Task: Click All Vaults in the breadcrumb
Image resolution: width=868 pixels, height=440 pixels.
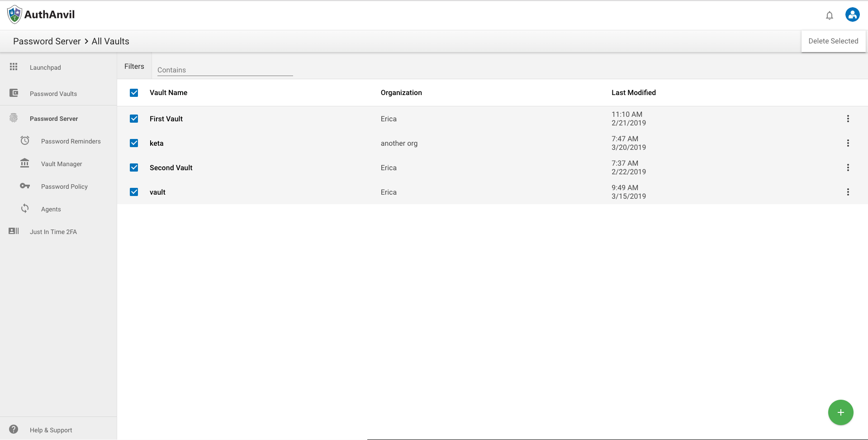Action: tap(110, 41)
